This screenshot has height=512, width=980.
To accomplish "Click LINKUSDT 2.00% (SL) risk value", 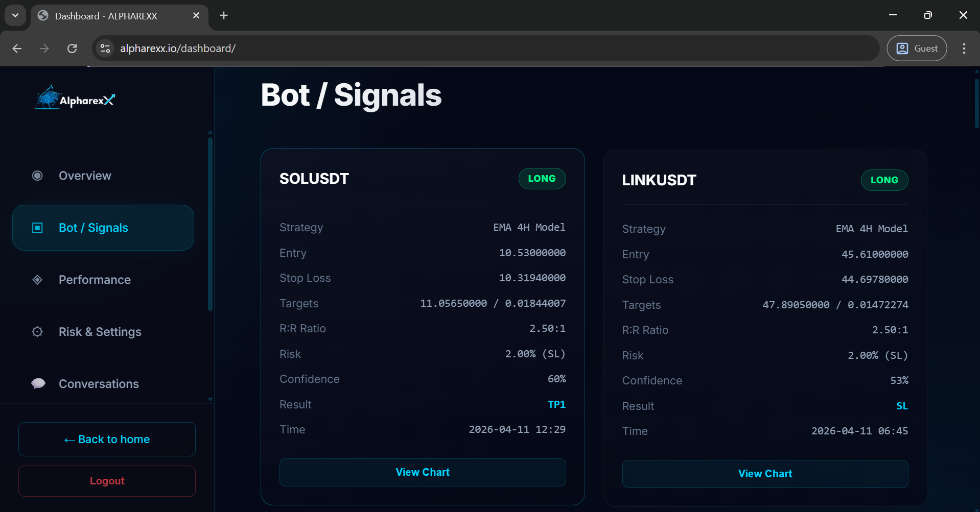I will 878,355.
